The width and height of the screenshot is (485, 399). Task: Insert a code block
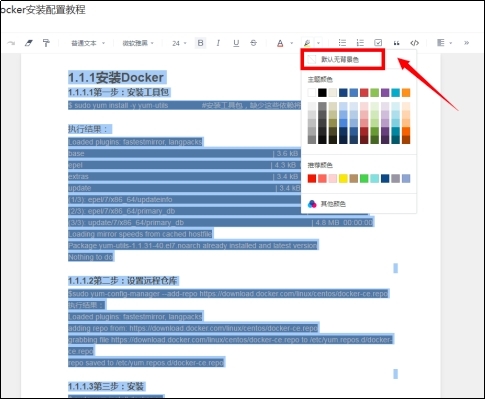tap(414, 43)
